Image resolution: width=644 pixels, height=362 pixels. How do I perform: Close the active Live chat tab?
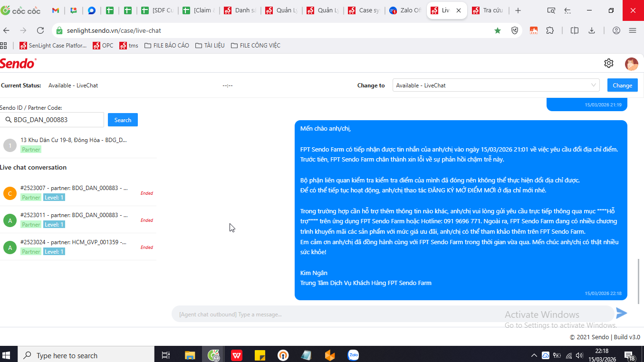pos(459,10)
